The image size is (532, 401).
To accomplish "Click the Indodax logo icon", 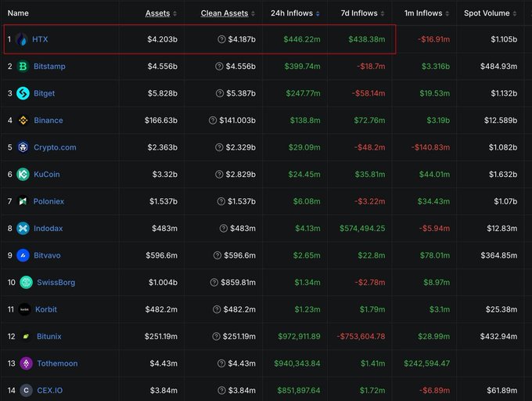I will 23,229.
